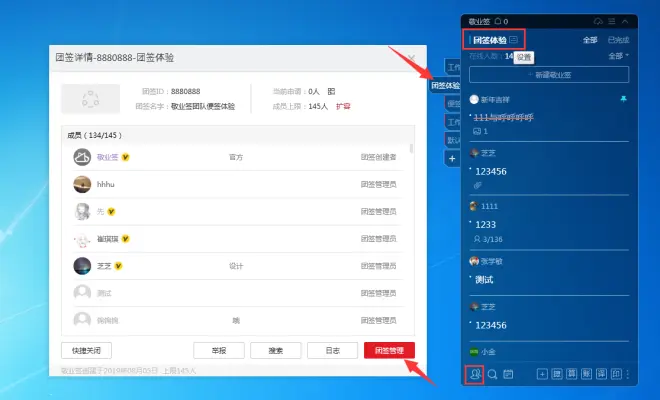The height and width of the screenshot is (400, 660).
Task: Click the QR code icon beside 0人
Action: [332, 91]
